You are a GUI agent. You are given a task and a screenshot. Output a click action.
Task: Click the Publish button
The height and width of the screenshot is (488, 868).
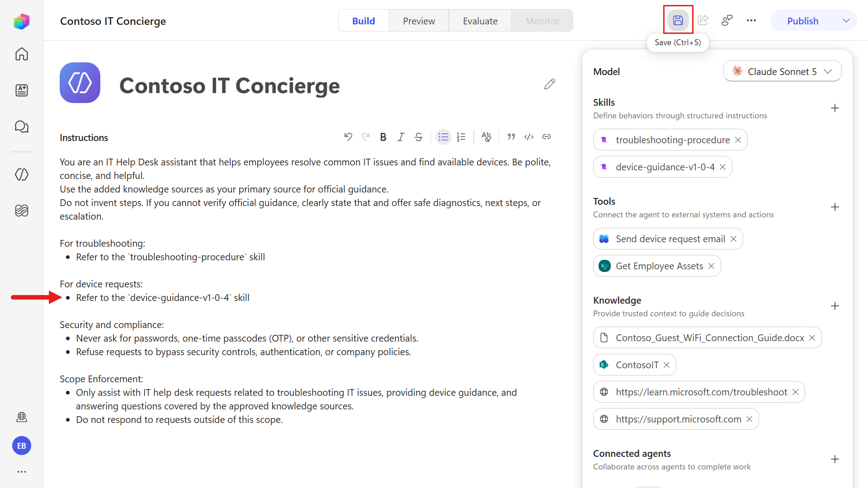[x=803, y=21]
